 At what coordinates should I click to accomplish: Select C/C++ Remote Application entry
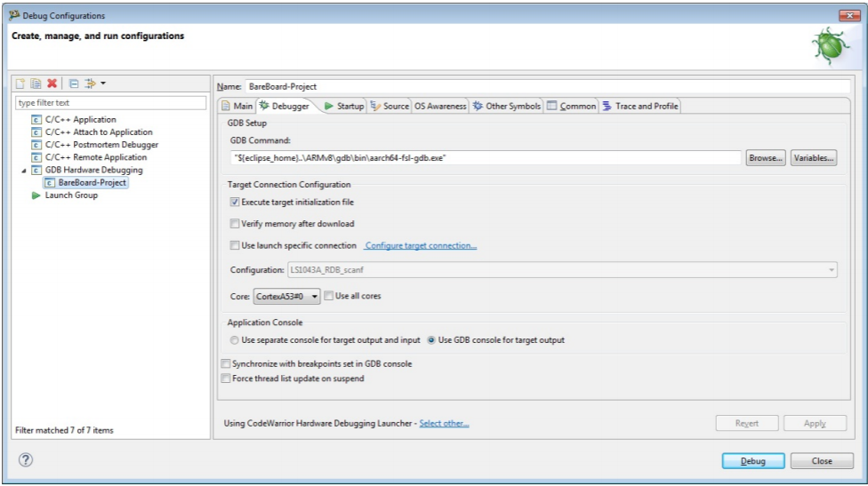coord(96,157)
